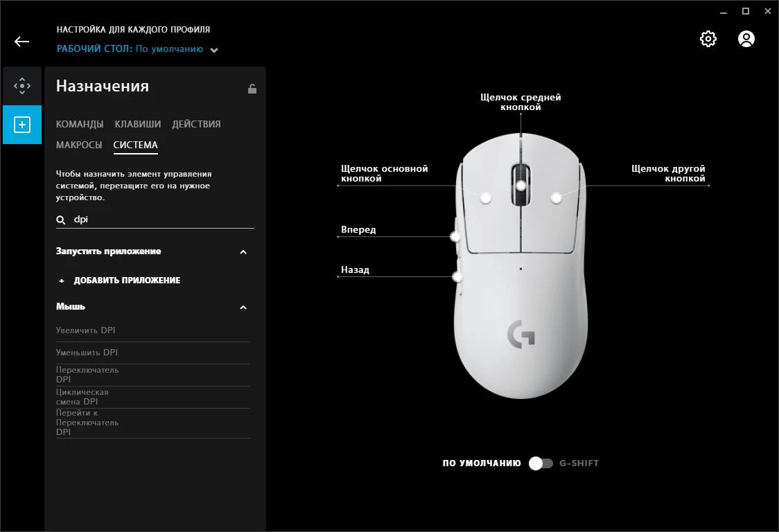Select Циклическая смена DPI item
The image size is (779, 532).
[152, 397]
